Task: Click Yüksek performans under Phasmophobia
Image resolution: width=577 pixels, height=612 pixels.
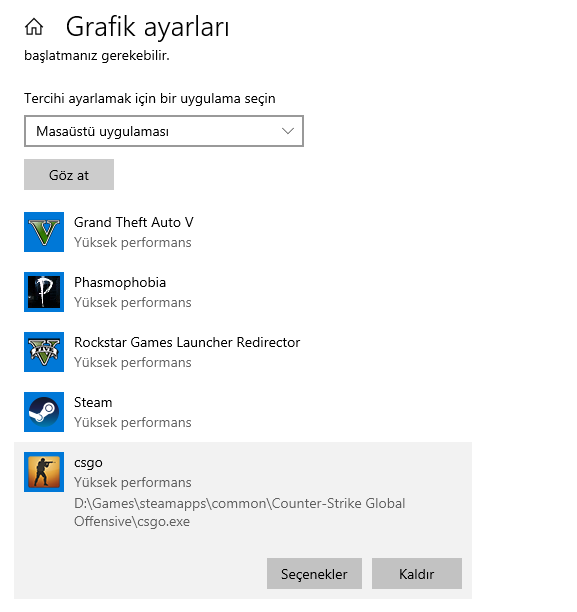Action: click(133, 302)
